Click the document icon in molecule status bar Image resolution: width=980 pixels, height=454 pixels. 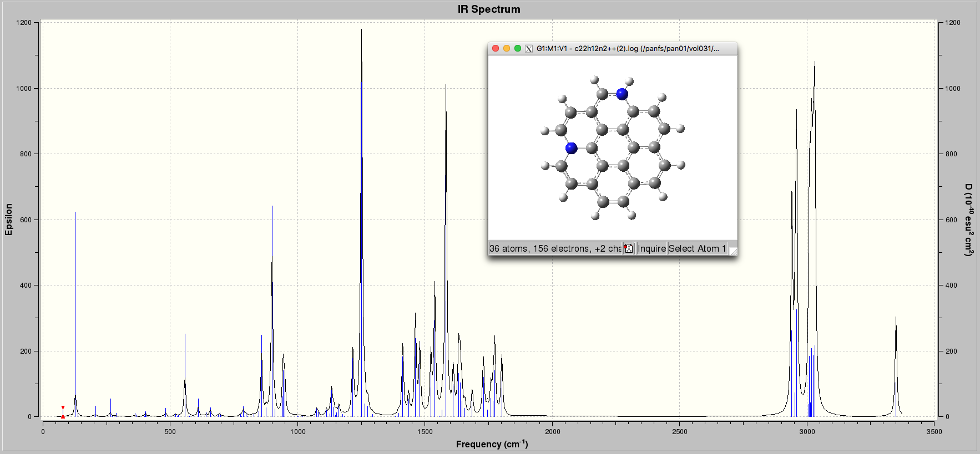point(628,248)
